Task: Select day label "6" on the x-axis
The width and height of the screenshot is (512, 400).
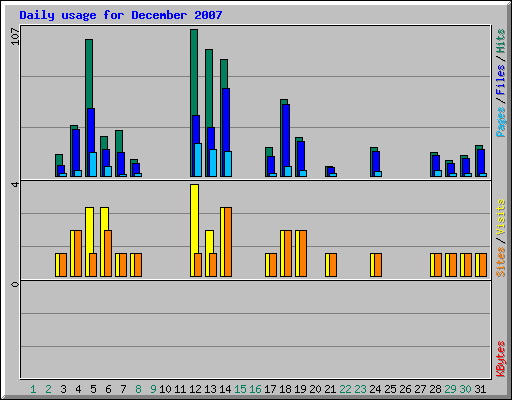Action: click(108, 389)
